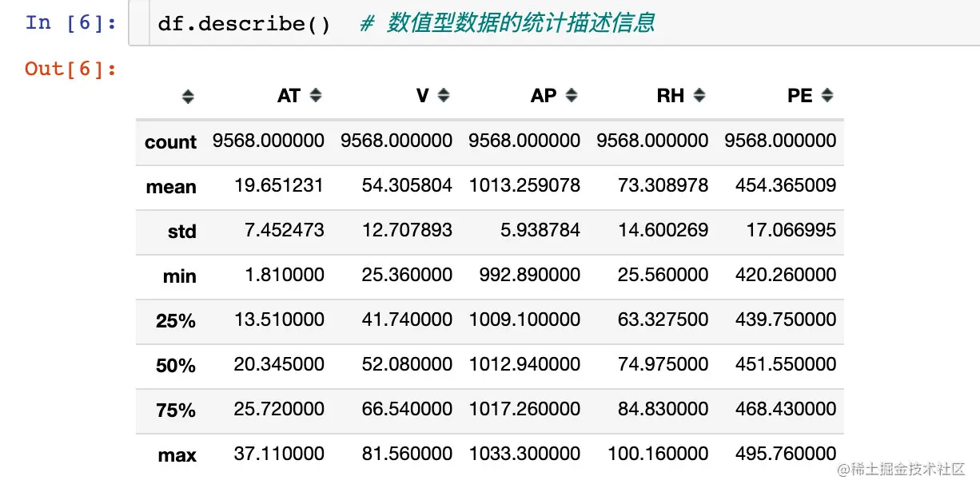Click the std PE value 17.066995
The width and height of the screenshot is (980, 492).
click(791, 230)
